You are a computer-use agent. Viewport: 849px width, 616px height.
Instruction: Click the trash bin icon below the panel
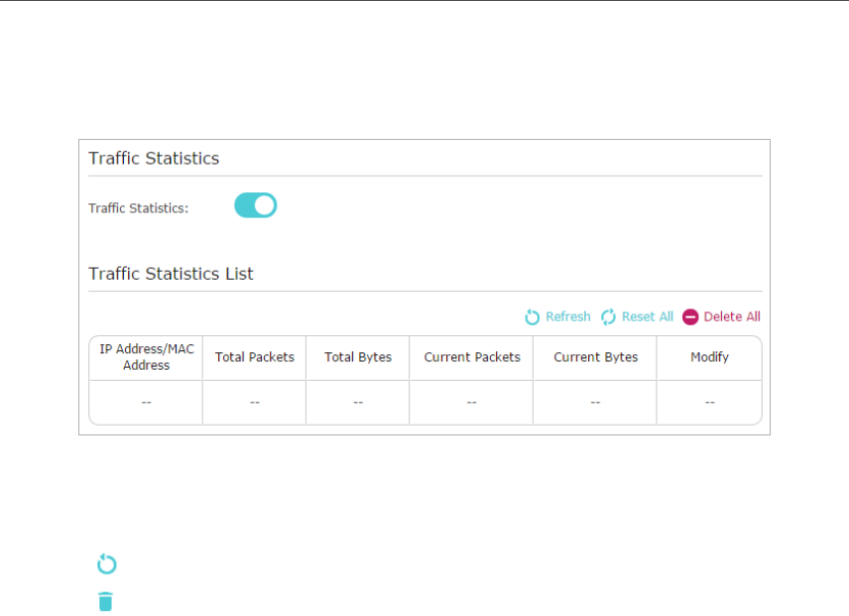(x=106, y=601)
